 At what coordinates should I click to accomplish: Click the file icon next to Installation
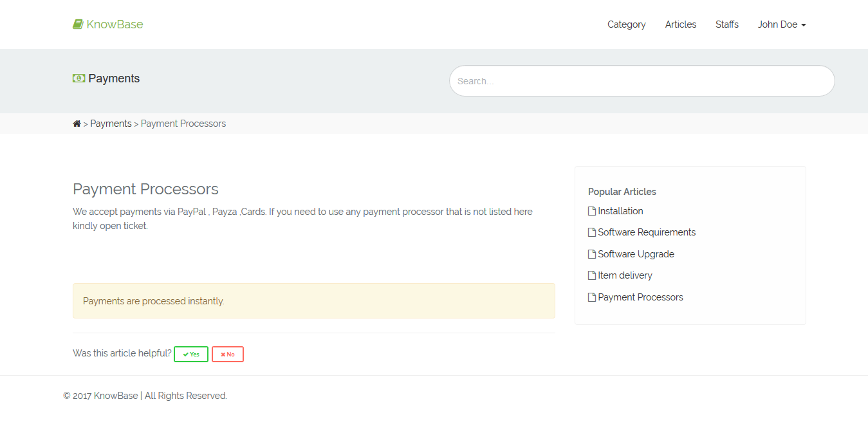coord(592,211)
